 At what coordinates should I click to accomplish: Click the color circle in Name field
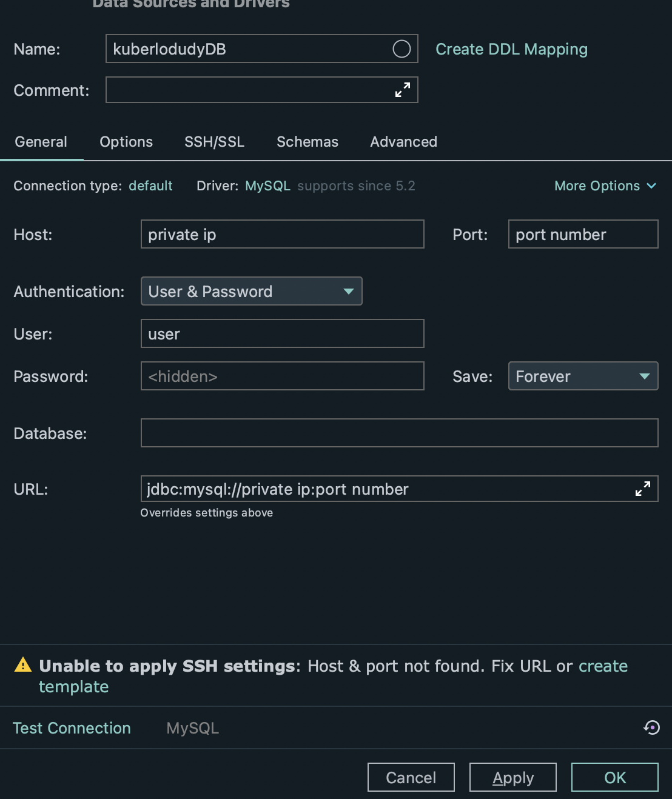click(402, 49)
